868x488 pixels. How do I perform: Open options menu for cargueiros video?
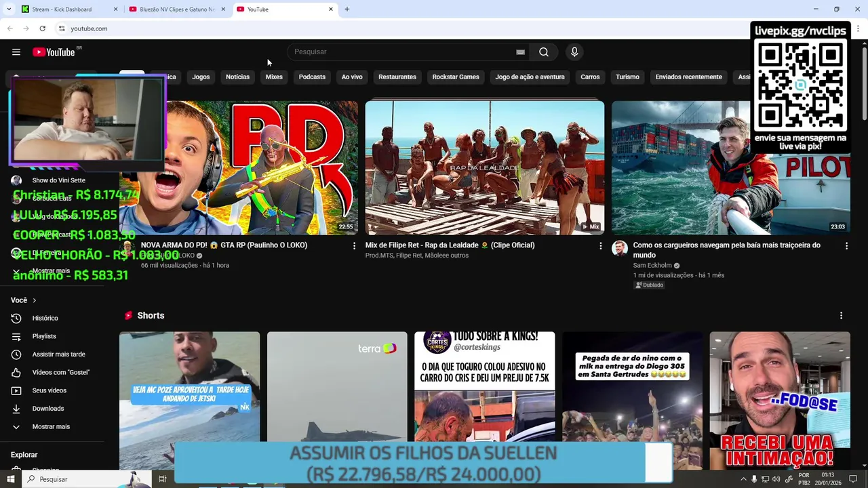coord(846,246)
